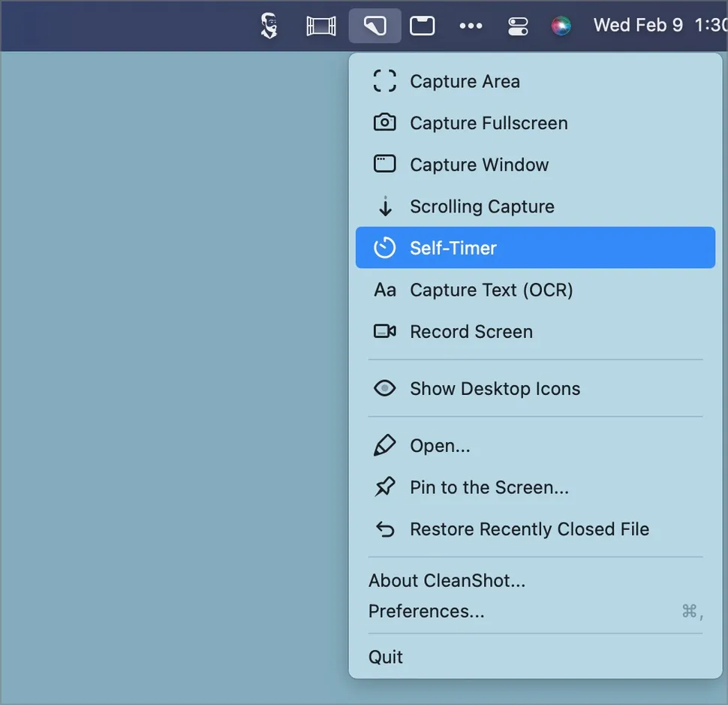Screen dimensions: 728x705
Task: Click the Pin to the Screen pin icon
Action: click(384, 487)
